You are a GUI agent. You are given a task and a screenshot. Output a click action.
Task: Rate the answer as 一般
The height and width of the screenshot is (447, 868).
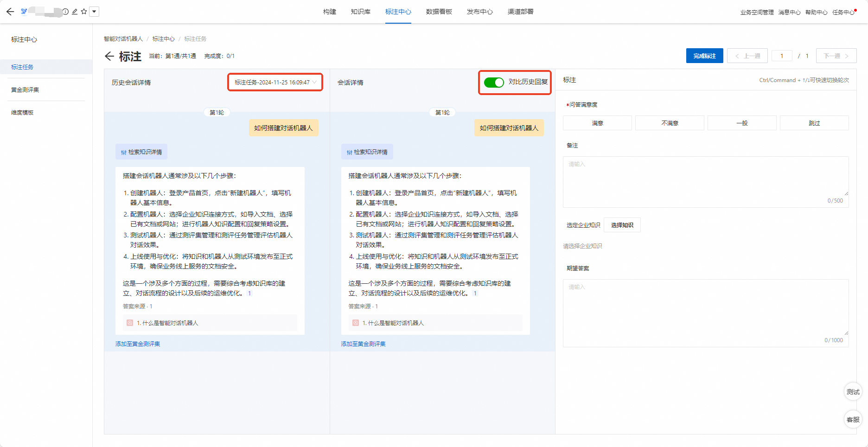coord(742,123)
